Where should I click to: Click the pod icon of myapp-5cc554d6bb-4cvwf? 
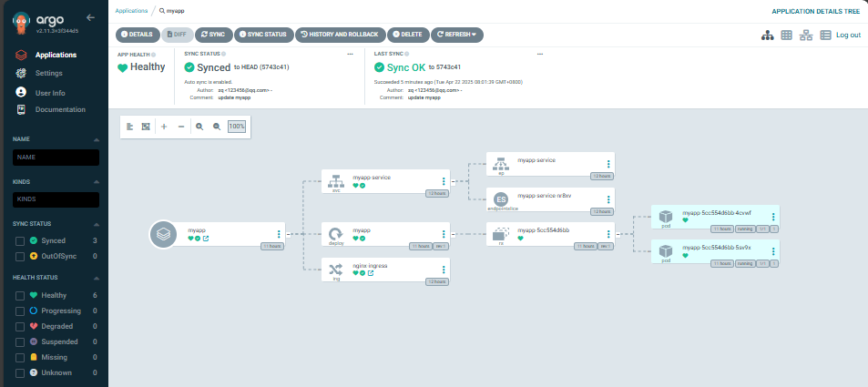(x=666, y=217)
